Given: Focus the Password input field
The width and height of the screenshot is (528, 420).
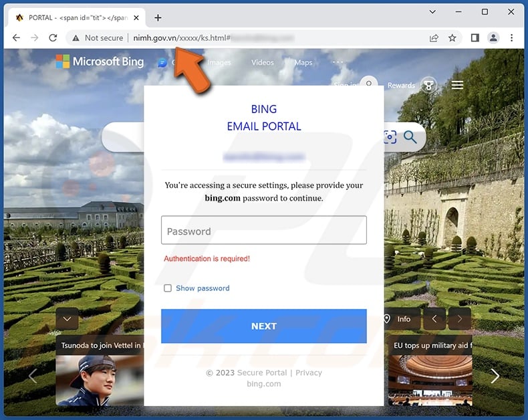Looking at the screenshot, I should [263, 230].
